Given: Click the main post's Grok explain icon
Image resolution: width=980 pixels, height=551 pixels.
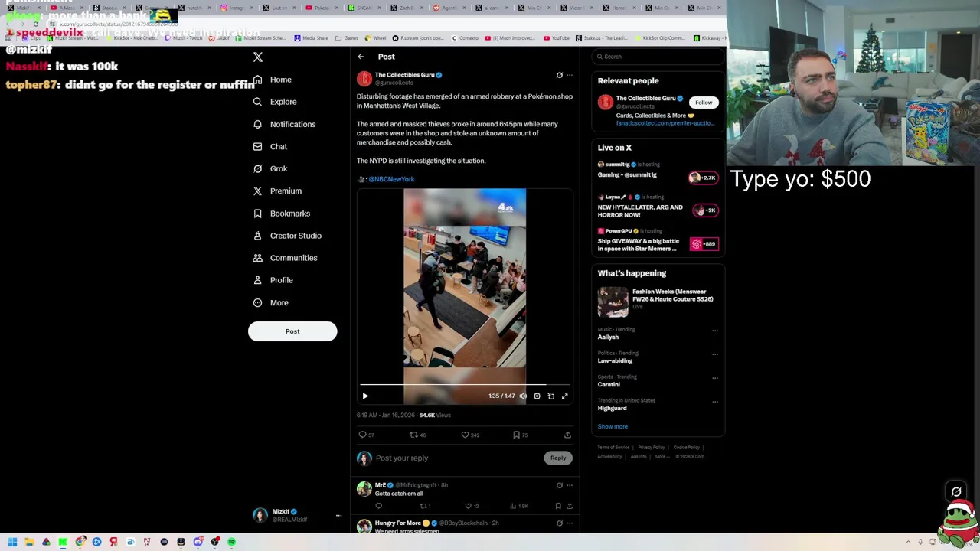Looking at the screenshot, I should (x=559, y=75).
